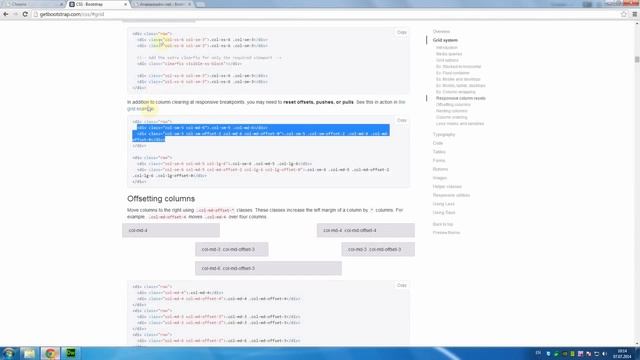
Task: Click the col-md-4 col-md-offset-4 example box
Action: click(366, 231)
